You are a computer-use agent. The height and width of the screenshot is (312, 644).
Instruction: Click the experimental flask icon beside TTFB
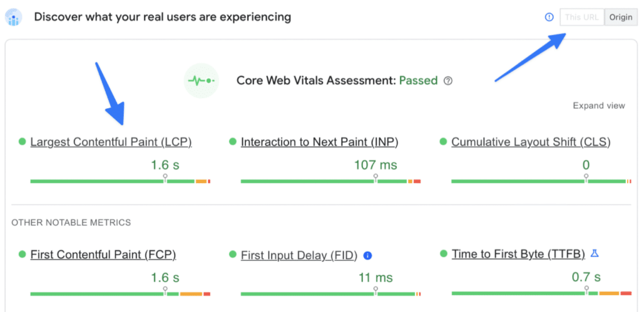[594, 253]
